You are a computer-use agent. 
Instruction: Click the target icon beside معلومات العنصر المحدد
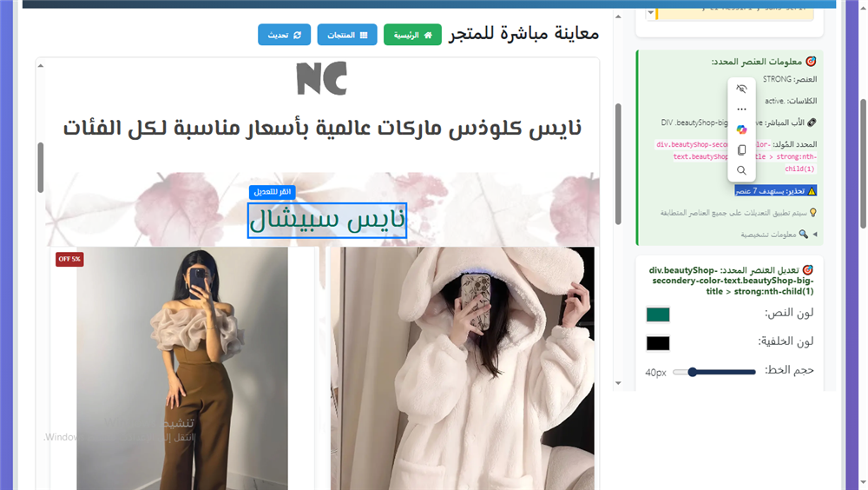(811, 62)
